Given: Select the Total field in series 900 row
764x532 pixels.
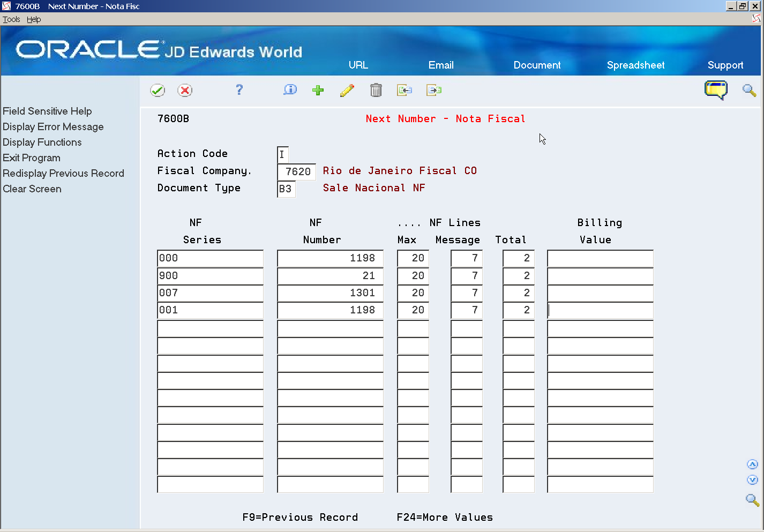Looking at the screenshot, I should (519, 276).
